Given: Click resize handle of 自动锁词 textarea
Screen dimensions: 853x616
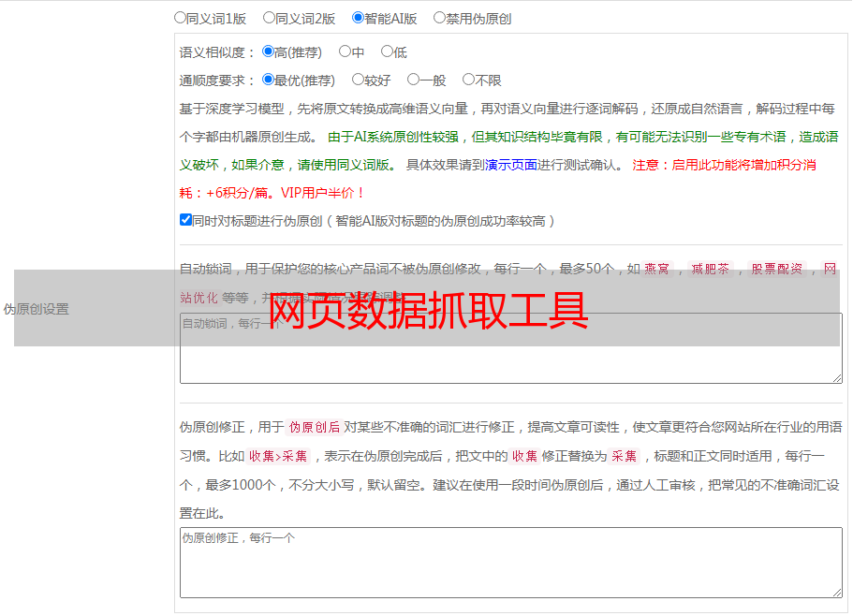Looking at the screenshot, I should [x=837, y=378].
